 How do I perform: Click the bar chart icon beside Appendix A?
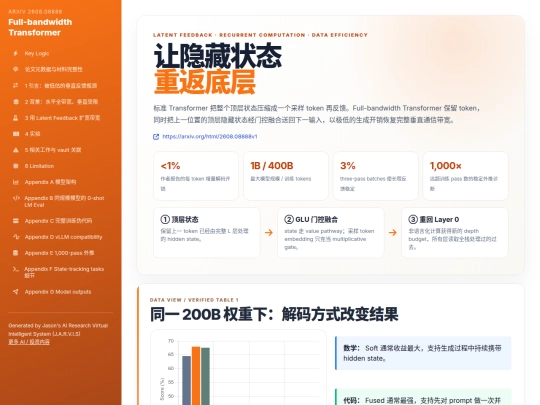pos(15,182)
